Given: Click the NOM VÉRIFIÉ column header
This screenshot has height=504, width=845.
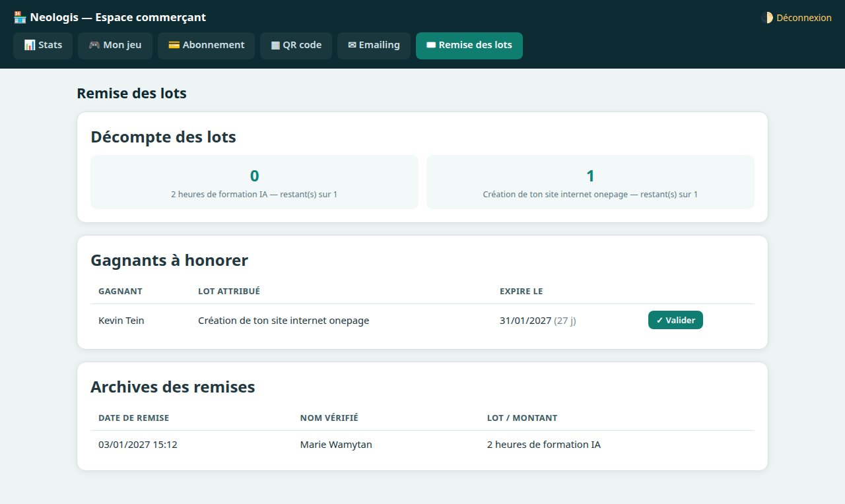Looking at the screenshot, I should pos(329,418).
